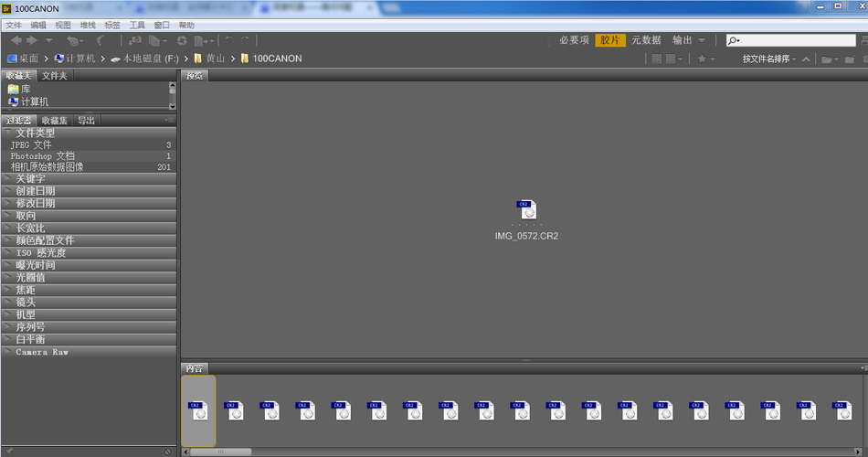Open the 窗口 menu

[162, 25]
